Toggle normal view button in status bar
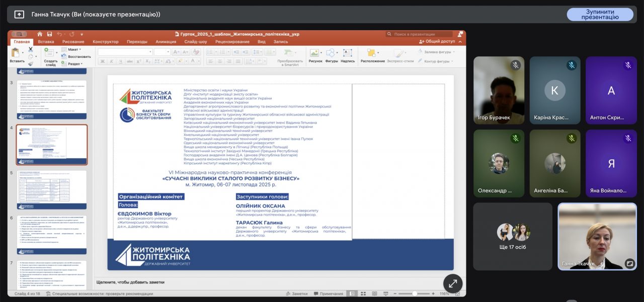The height and width of the screenshot is (302, 644). point(353,293)
